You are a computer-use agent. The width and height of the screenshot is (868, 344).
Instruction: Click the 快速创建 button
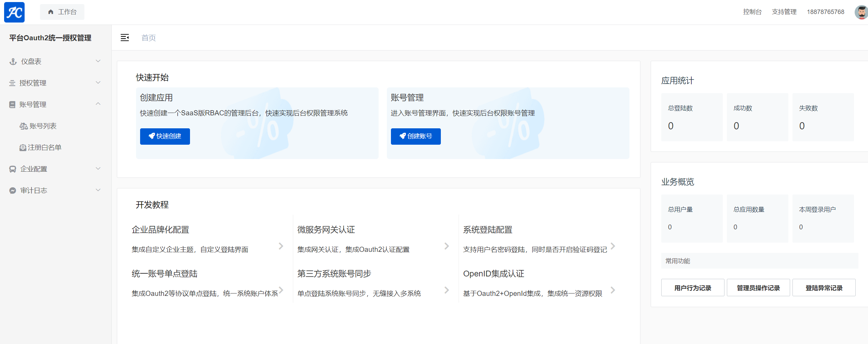(x=165, y=136)
